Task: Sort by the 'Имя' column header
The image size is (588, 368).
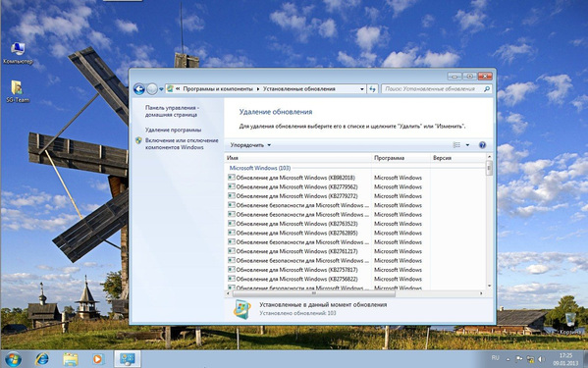Action: coord(298,158)
